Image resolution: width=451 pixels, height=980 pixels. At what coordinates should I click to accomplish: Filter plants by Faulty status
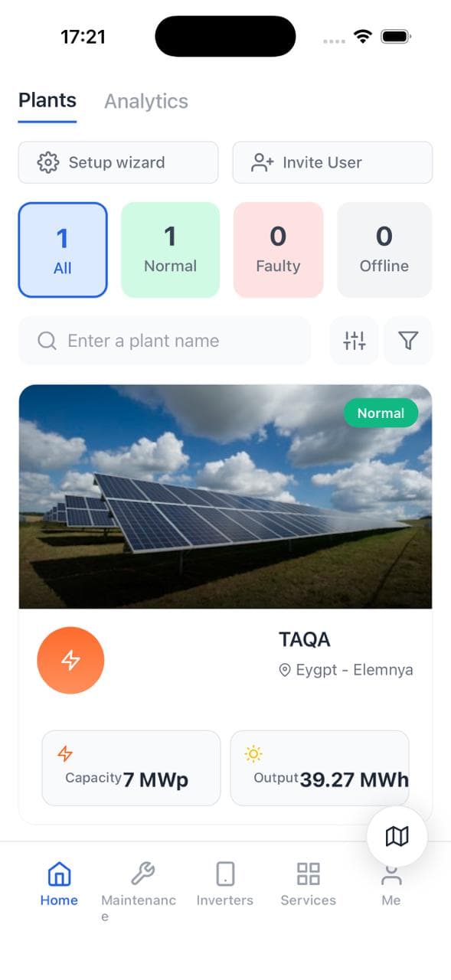[x=278, y=249]
